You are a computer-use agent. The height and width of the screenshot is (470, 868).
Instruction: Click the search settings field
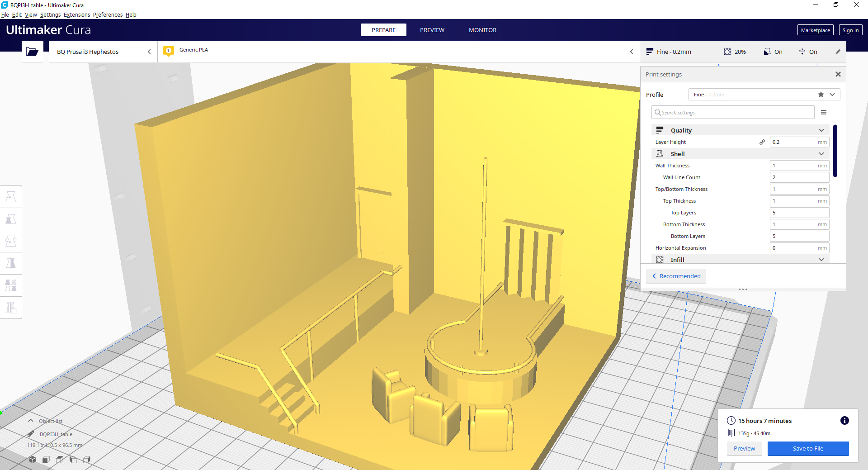pyautogui.click(x=732, y=112)
